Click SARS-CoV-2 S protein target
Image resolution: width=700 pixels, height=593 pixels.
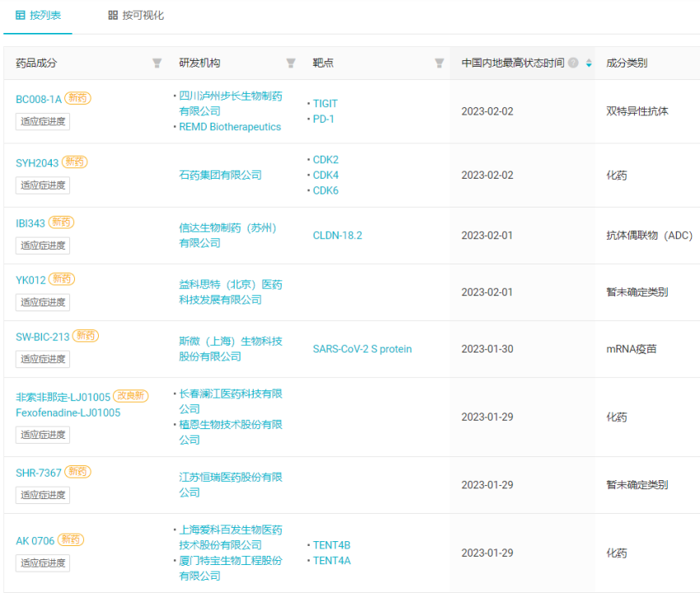[x=362, y=349]
